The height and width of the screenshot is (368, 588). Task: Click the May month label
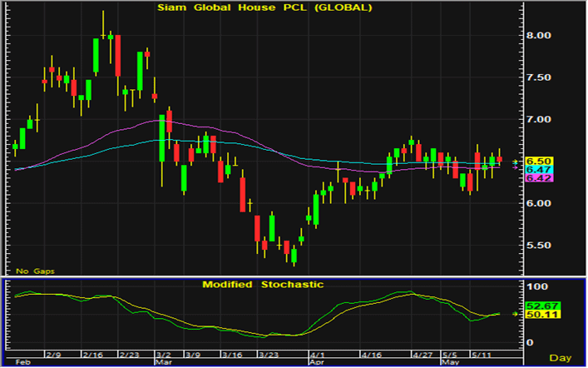click(450, 362)
